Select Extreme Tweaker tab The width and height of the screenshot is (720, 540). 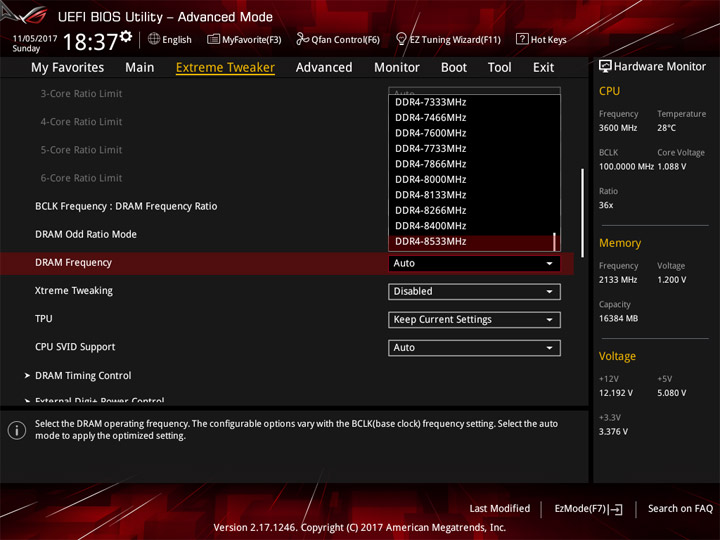(x=225, y=68)
